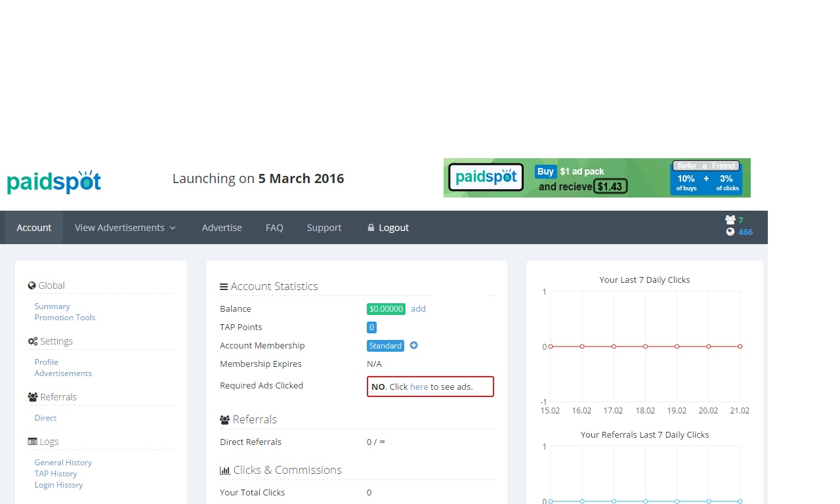Click the 'Membership Expires' N/A value
Image resolution: width=840 pixels, height=504 pixels.
(374, 364)
